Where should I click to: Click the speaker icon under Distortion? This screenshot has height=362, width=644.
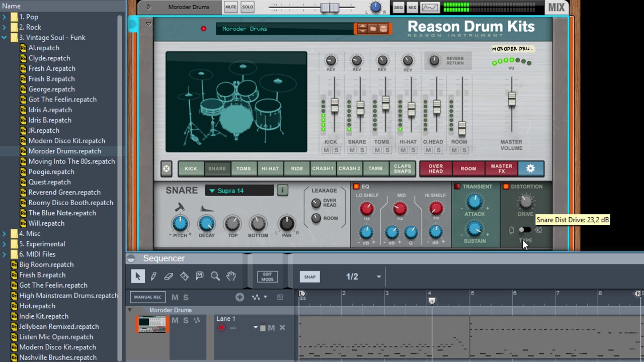[x=539, y=230]
